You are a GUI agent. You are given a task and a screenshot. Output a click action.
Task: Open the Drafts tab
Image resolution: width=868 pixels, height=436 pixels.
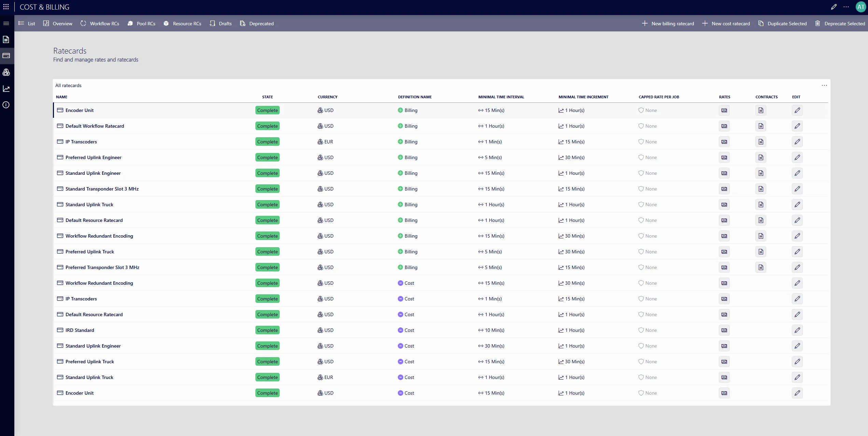pyautogui.click(x=221, y=24)
